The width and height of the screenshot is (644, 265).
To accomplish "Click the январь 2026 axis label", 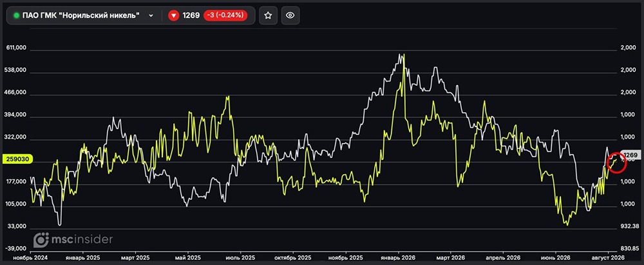I will pos(398,257).
